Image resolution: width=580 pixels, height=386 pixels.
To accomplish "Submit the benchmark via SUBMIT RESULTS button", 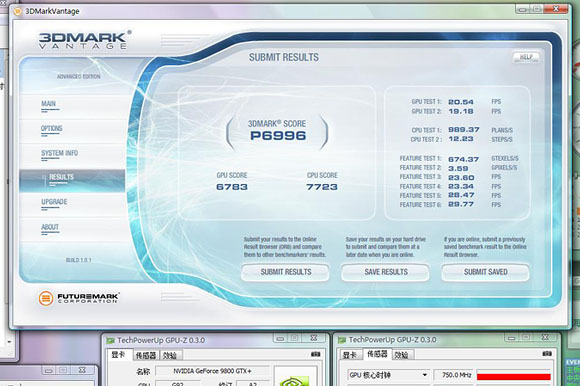I will pos(285,272).
